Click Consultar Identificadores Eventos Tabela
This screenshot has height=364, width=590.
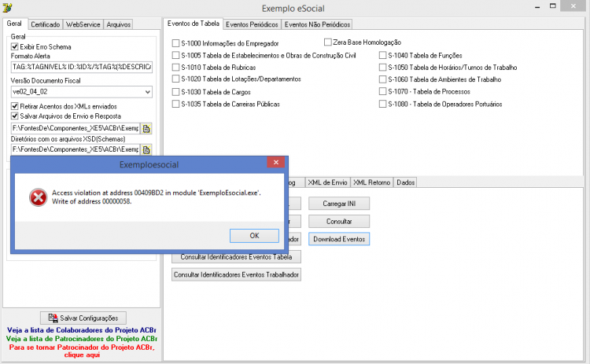(236, 257)
